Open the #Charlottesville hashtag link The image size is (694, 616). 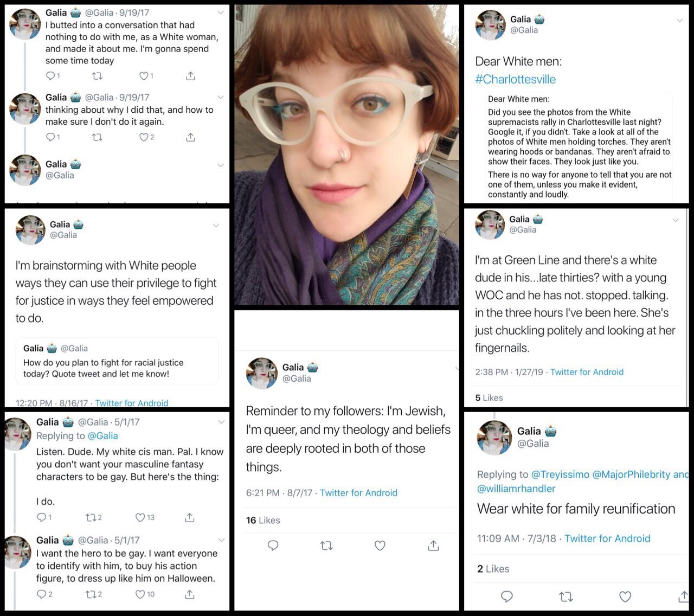click(x=516, y=79)
